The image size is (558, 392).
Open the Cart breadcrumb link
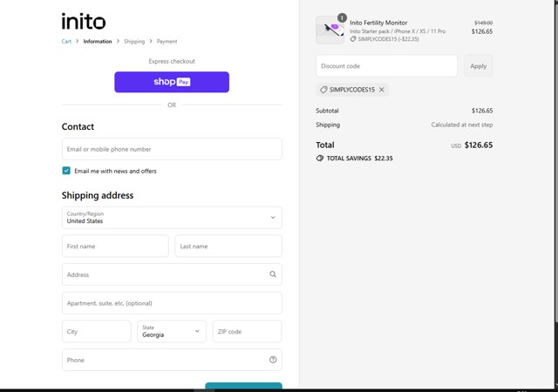(x=66, y=41)
